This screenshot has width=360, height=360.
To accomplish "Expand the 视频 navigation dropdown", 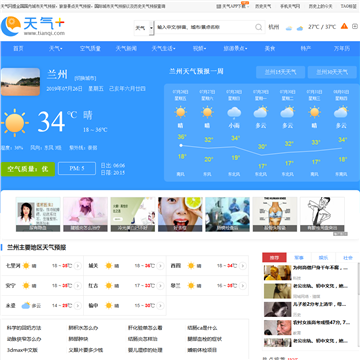I will coord(199,49).
